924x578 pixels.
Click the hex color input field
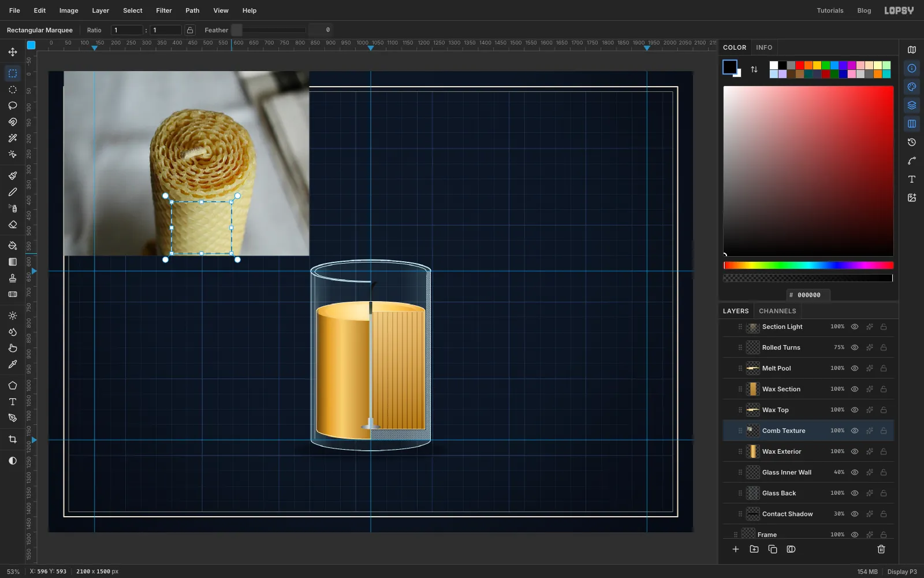pyautogui.click(x=808, y=295)
